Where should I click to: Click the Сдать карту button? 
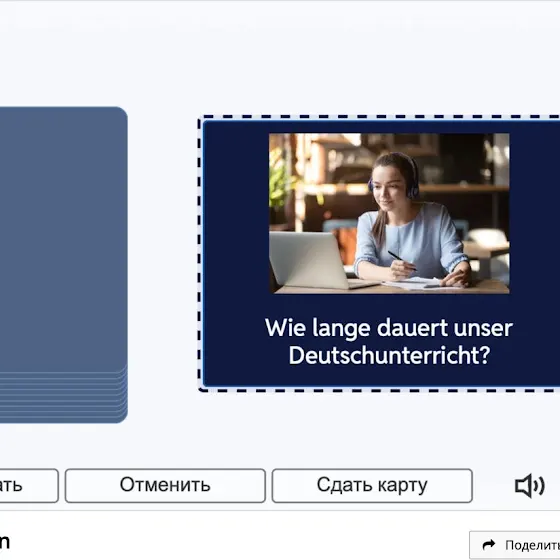[372, 486]
